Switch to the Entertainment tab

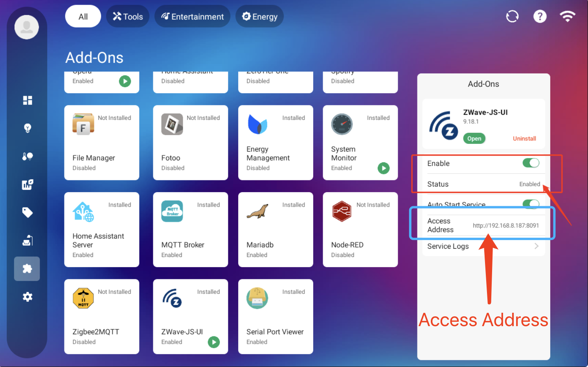192,17
